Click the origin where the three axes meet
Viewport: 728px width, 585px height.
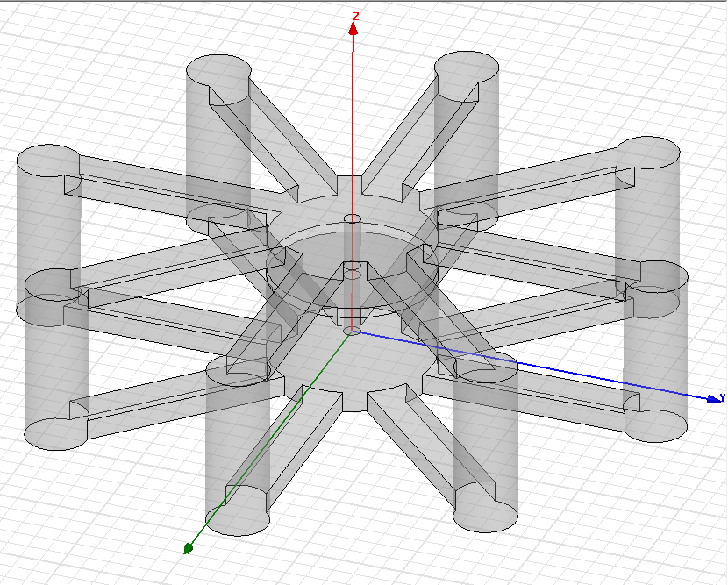click(x=353, y=331)
